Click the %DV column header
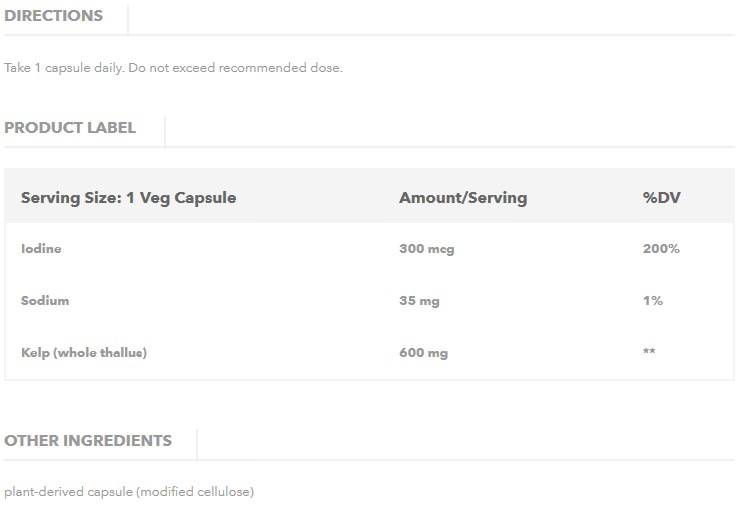Screen dimensions: 737x506 [661, 198]
